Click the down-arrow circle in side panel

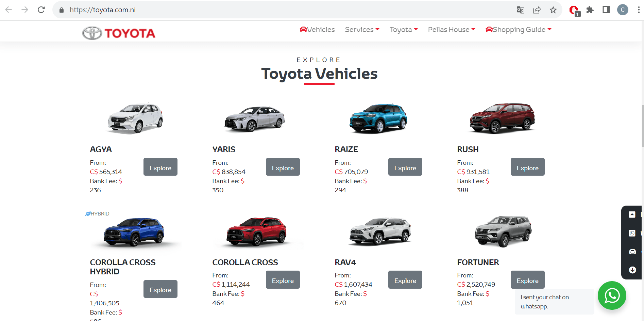pyautogui.click(x=632, y=270)
